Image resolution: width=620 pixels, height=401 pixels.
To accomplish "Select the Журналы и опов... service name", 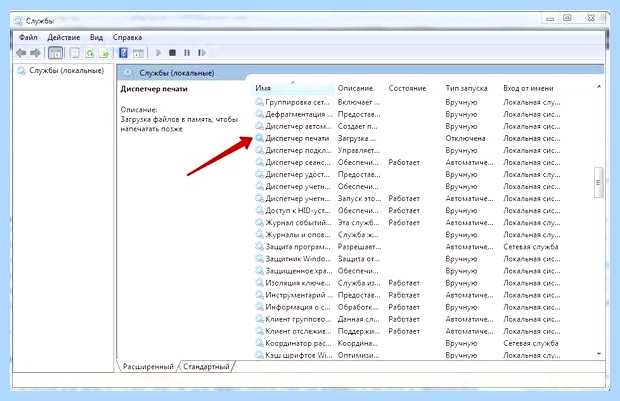I will [298, 235].
